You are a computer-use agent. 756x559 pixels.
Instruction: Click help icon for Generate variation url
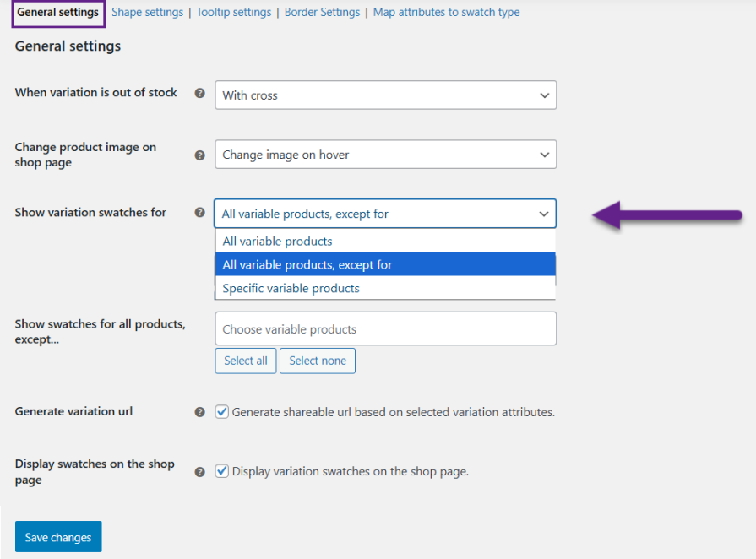[x=200, y=412]
